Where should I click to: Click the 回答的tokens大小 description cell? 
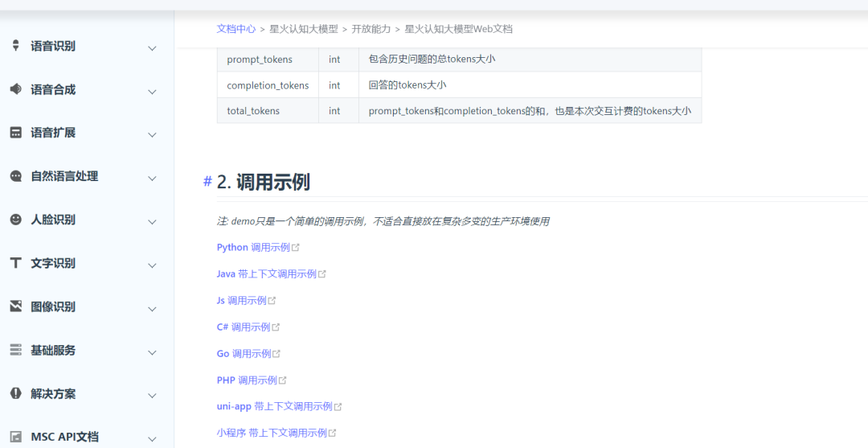click(x=530, y=85)
